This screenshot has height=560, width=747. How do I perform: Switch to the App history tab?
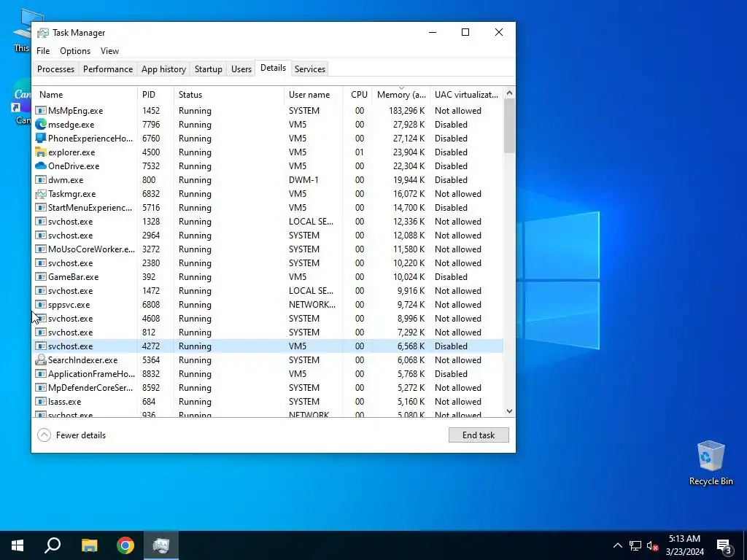(x=163, y=69)
